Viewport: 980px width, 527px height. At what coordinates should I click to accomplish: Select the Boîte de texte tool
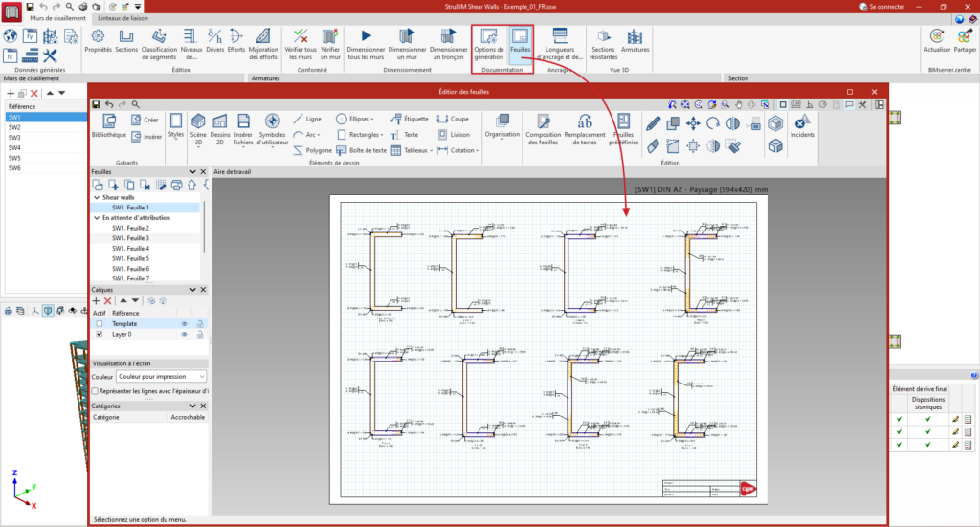click(361, 150)
